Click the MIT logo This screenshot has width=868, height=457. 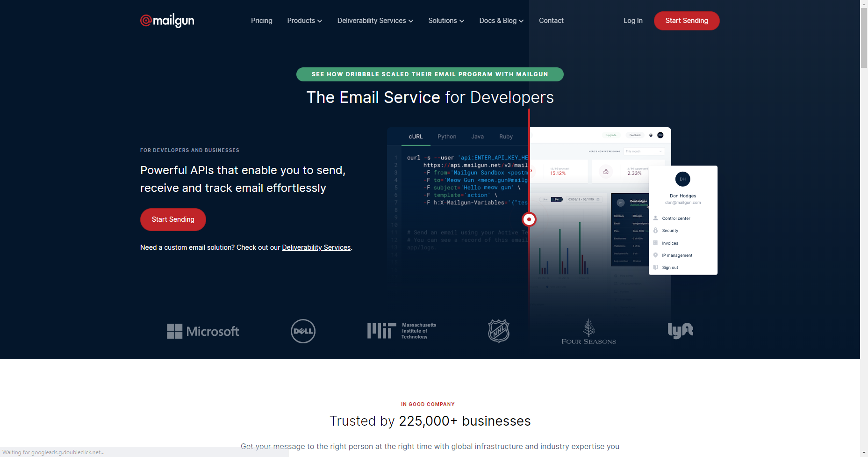click(402, 331)
